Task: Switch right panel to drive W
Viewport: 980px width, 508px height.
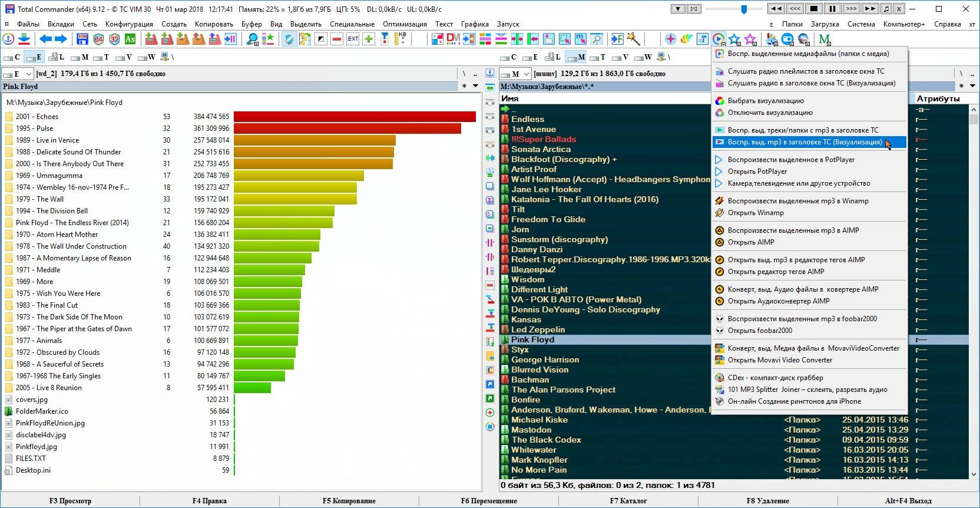Action: coord(643,57)
